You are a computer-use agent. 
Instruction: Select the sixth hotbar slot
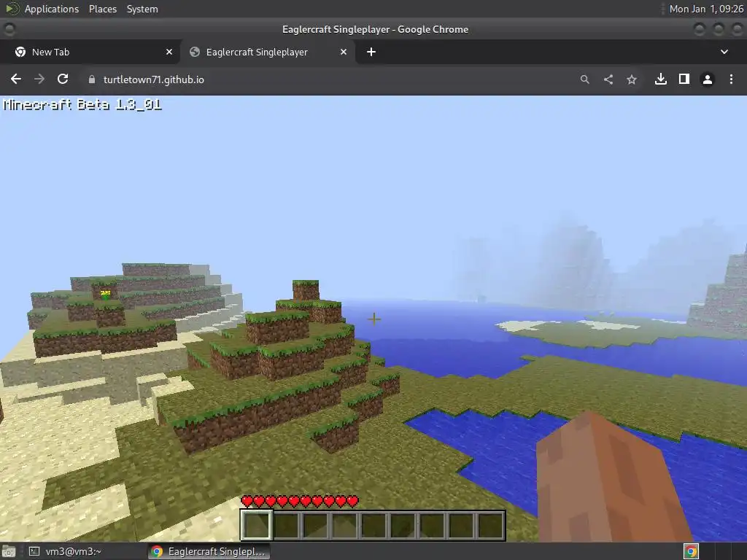[402, 525]
